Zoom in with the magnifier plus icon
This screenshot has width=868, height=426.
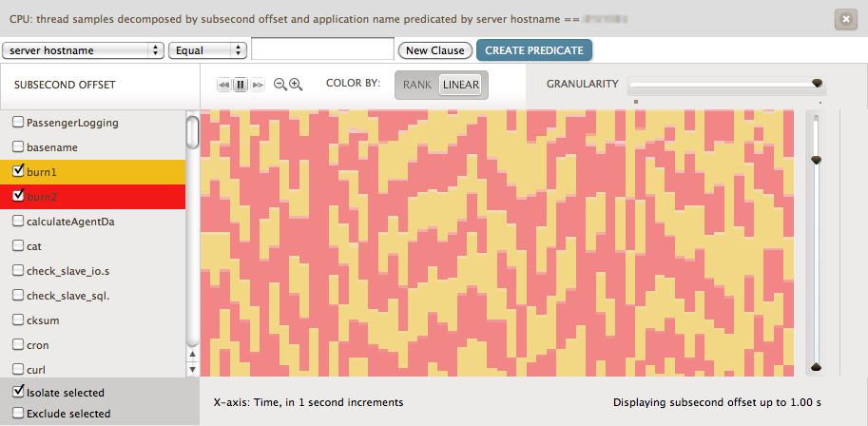(296, 85)
